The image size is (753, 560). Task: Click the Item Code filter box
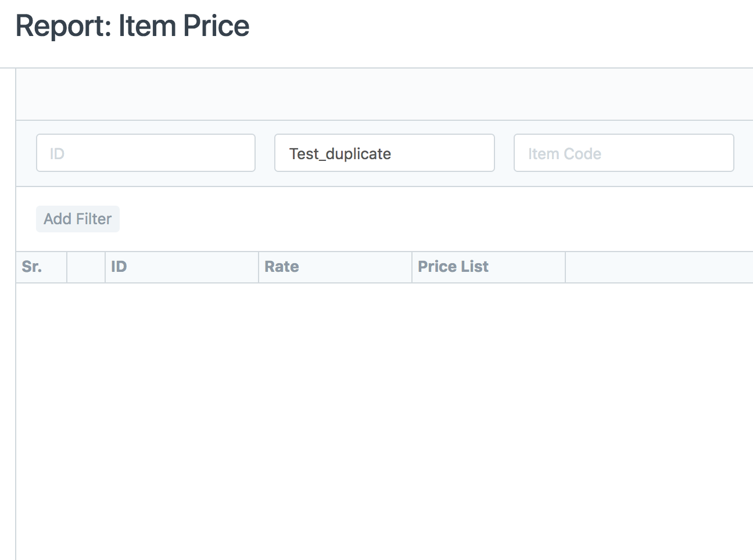click(x=623, y=153)
